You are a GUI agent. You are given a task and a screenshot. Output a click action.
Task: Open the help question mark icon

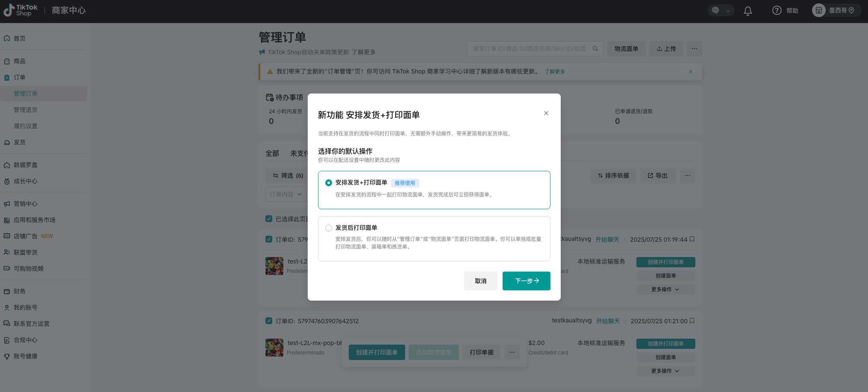tap(777, 11)
